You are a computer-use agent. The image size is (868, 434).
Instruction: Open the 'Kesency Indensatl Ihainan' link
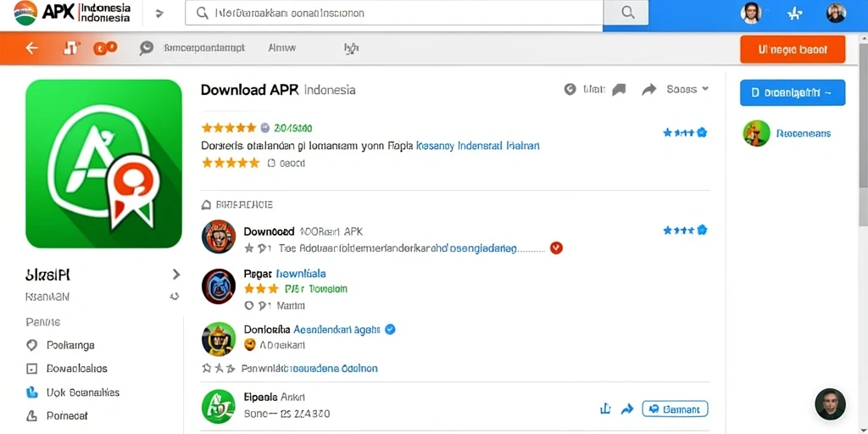(477, 146)
